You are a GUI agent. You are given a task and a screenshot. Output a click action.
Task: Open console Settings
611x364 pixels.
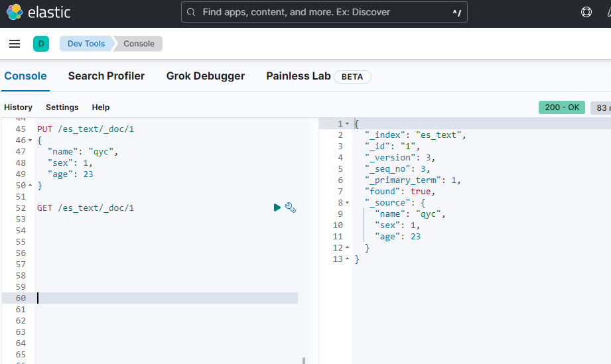tap(62, 107)
